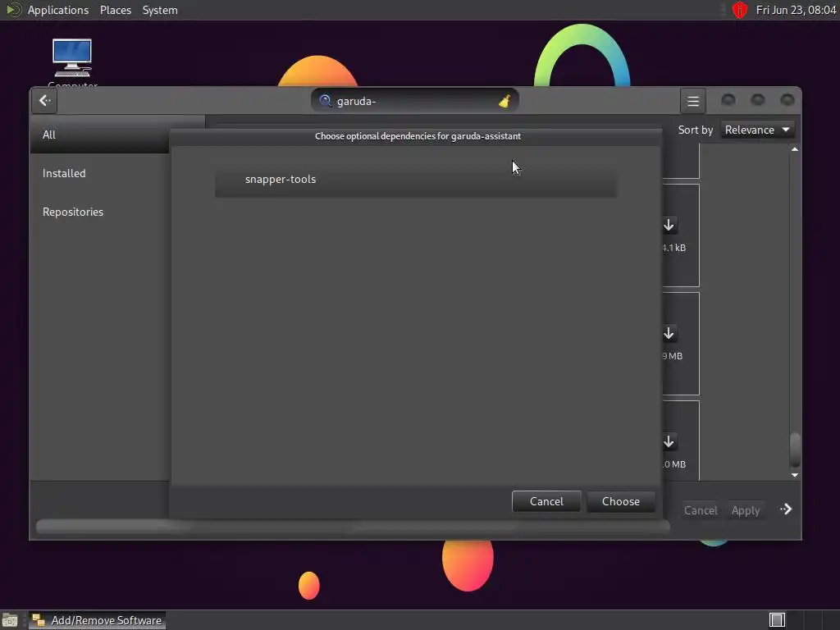Click the download arrow above 9 MB

pos(669,333)
